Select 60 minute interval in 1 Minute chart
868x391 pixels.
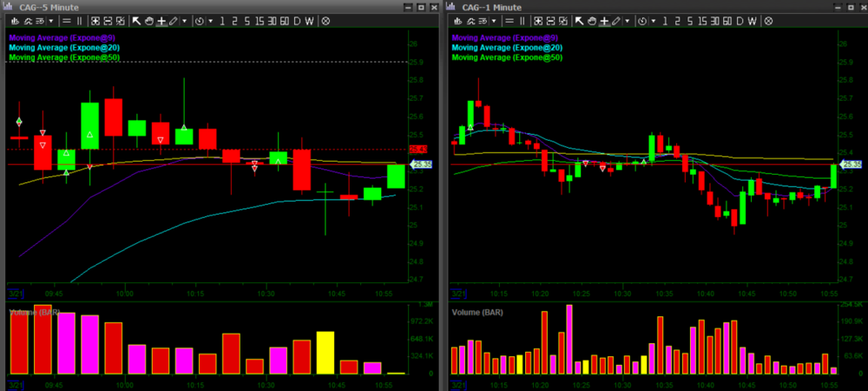pos(727,20)
